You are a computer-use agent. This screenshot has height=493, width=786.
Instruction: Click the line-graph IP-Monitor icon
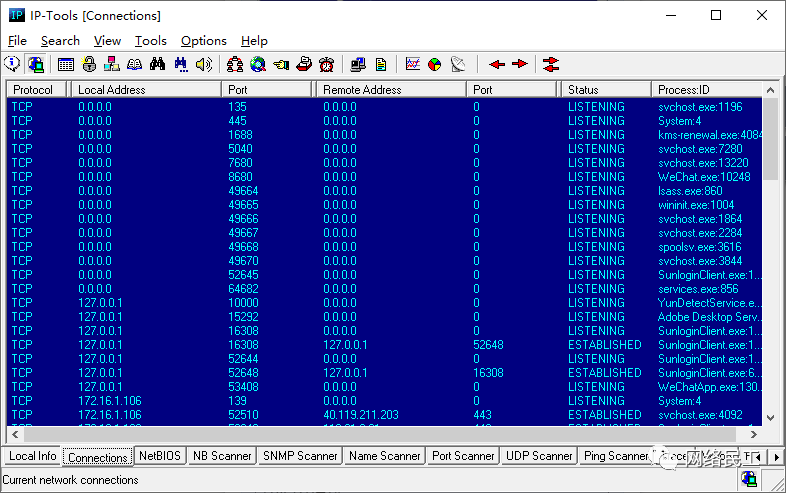click(x=413, y=64)
